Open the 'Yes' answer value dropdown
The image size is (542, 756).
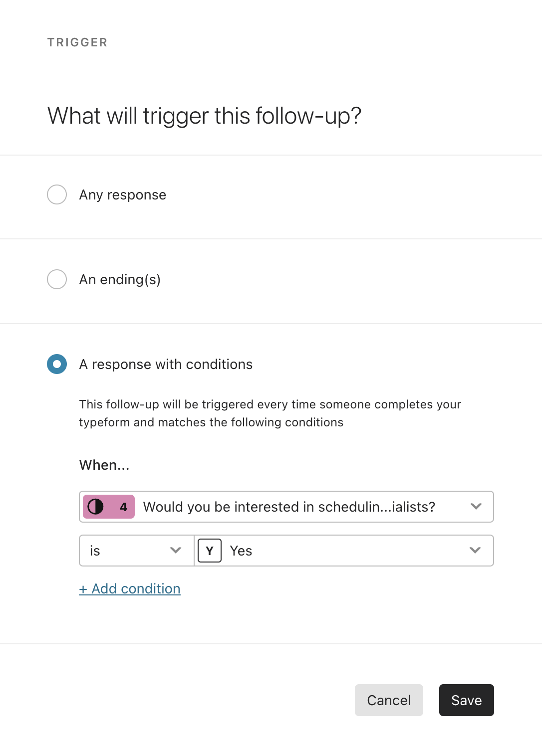344,551
